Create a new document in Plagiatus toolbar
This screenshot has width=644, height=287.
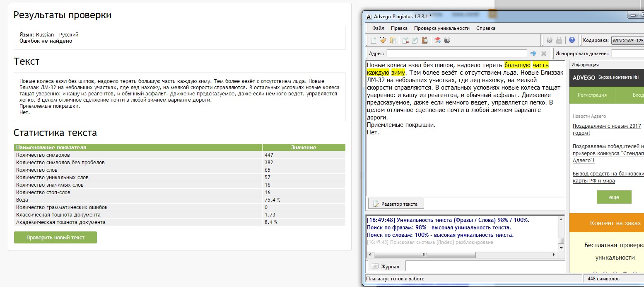(x=374, y=40)
